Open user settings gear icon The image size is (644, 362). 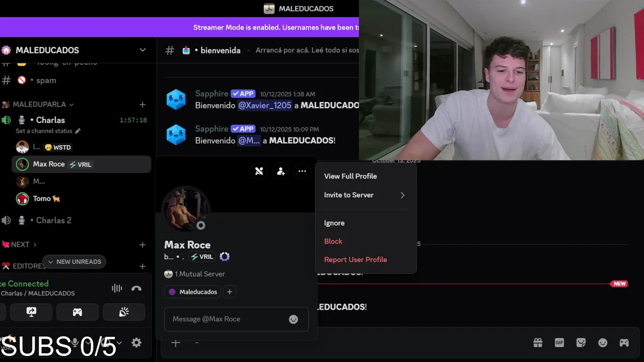(136, 343)
